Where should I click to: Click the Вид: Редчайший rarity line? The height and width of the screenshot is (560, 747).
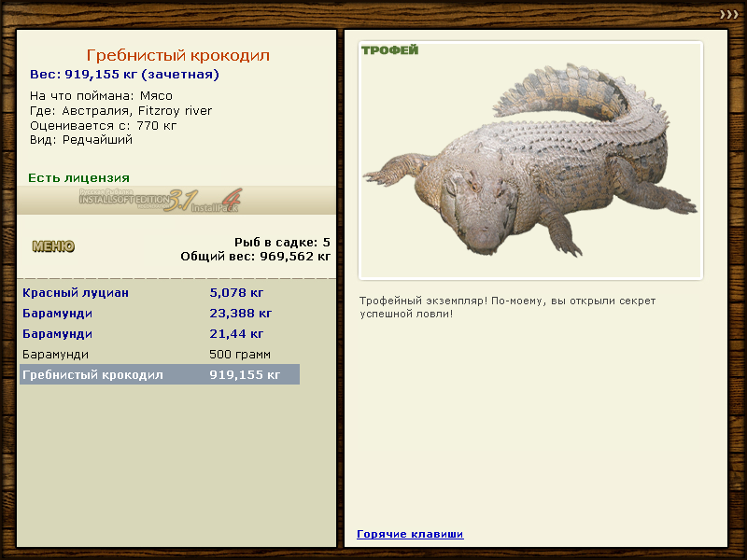tap(81, 139)
